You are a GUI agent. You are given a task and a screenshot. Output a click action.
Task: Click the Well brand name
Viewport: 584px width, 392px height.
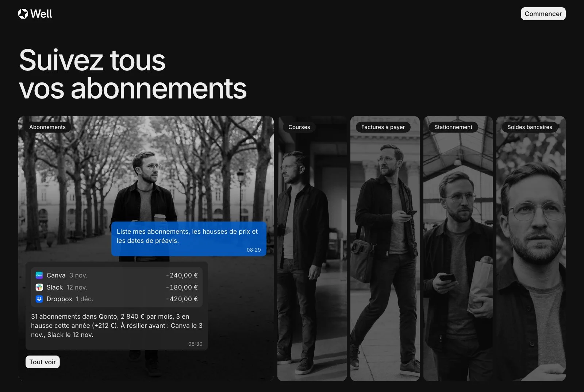click(x=41, y=14)
